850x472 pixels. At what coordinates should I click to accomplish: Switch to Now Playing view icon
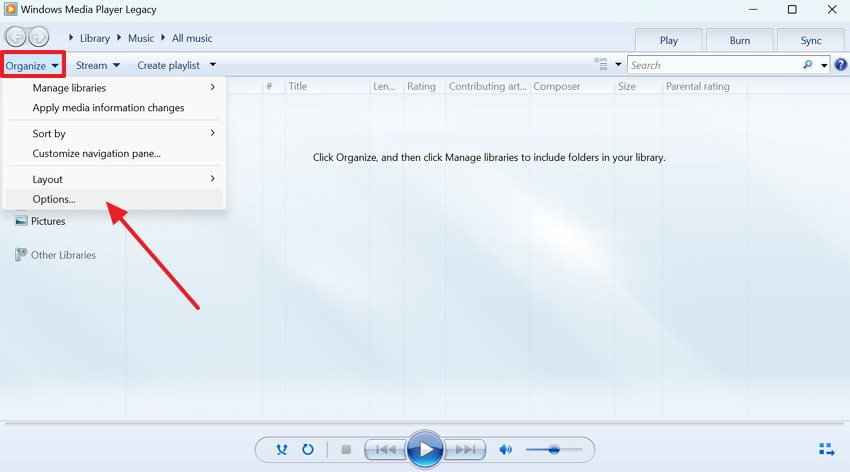[x=827, y=449]
